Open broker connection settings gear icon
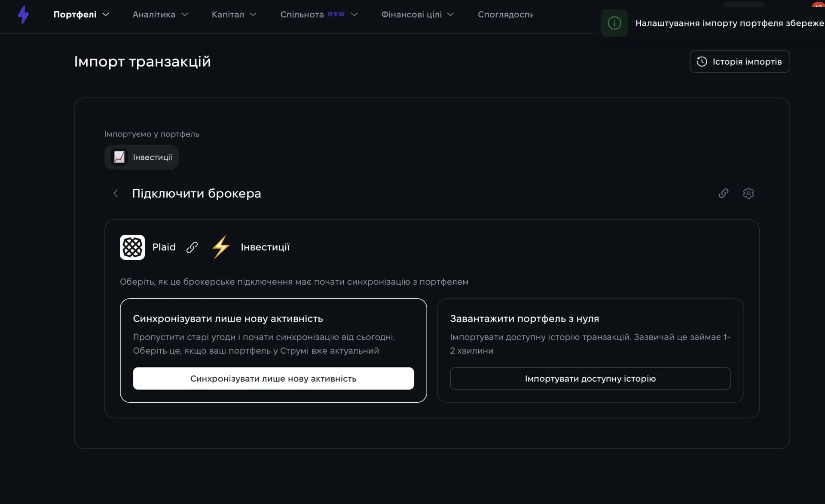825x504 pixels. coord(748,193)
